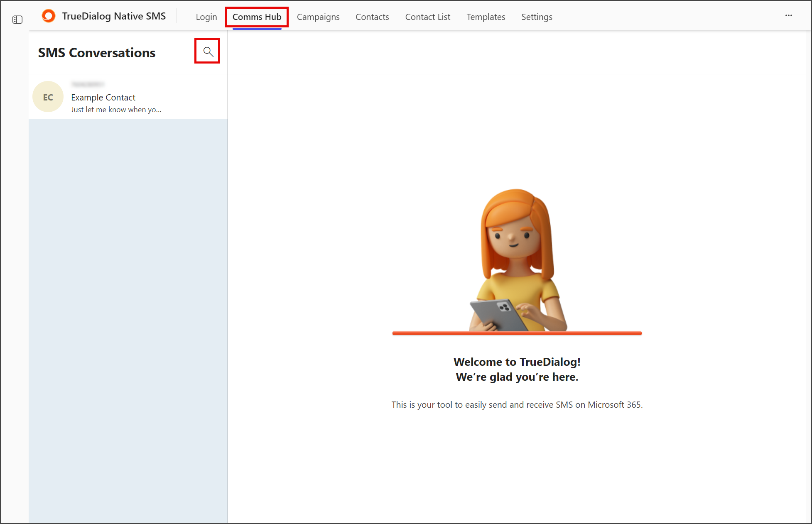Image resolution: width=812 pixels, height=524 pixels.
Task: Click the blurred phone number above Example Contact
Action: point(88,84)
